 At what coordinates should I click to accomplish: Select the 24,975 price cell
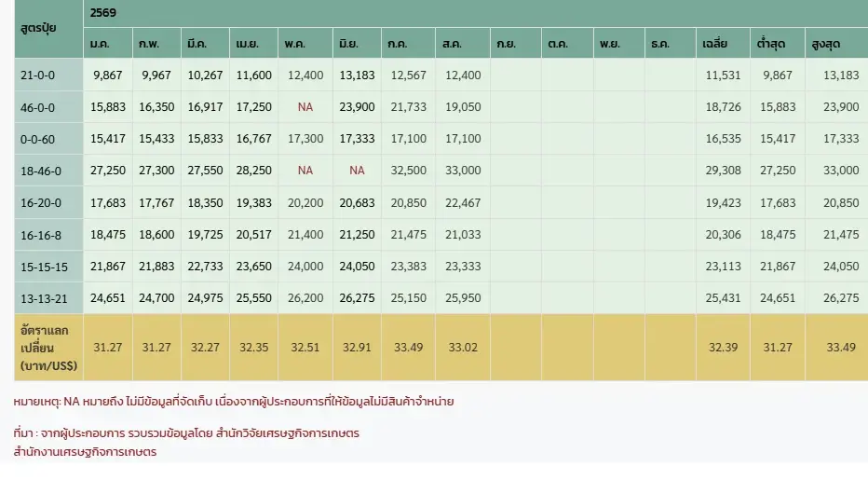(206, 297)
